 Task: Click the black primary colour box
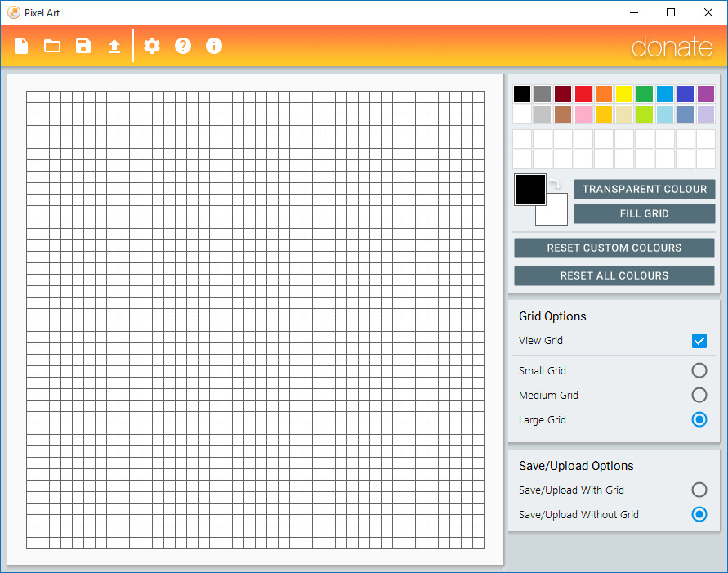click(529, 190)
